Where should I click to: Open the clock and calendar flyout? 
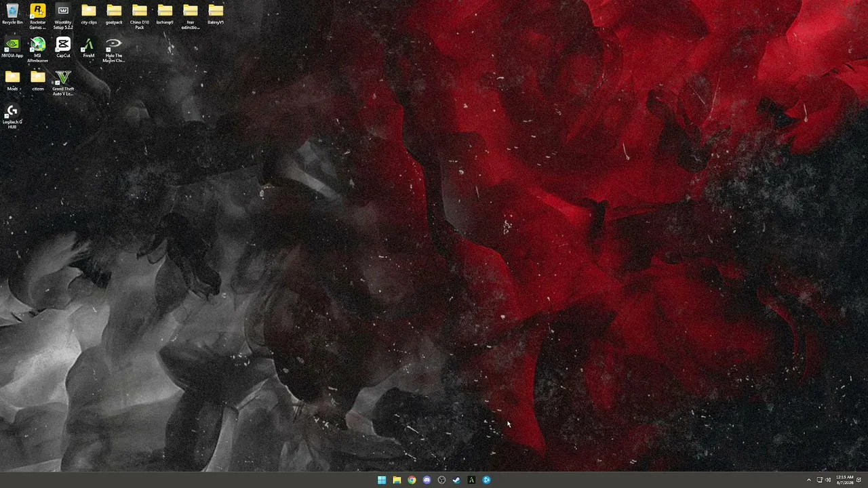pos(844,480)
